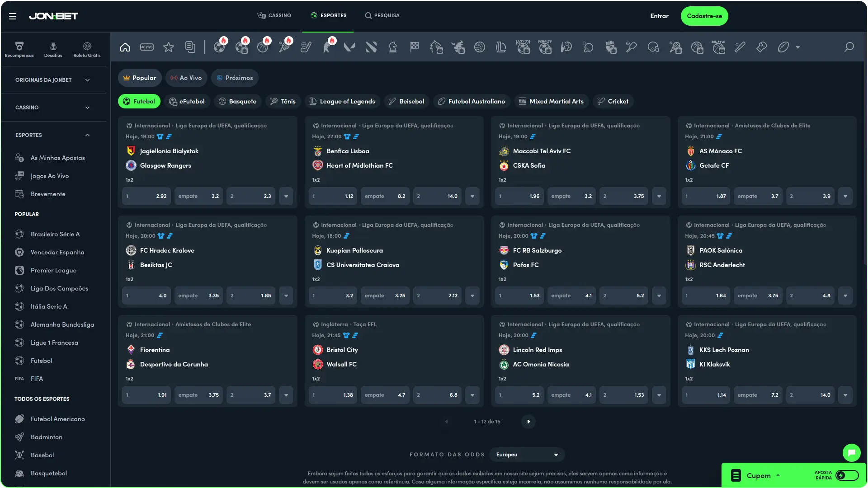This screenshot has width=868, height=488.
Task: Click the Cadastre-se sign-up button
Action: tap(704, 16)
